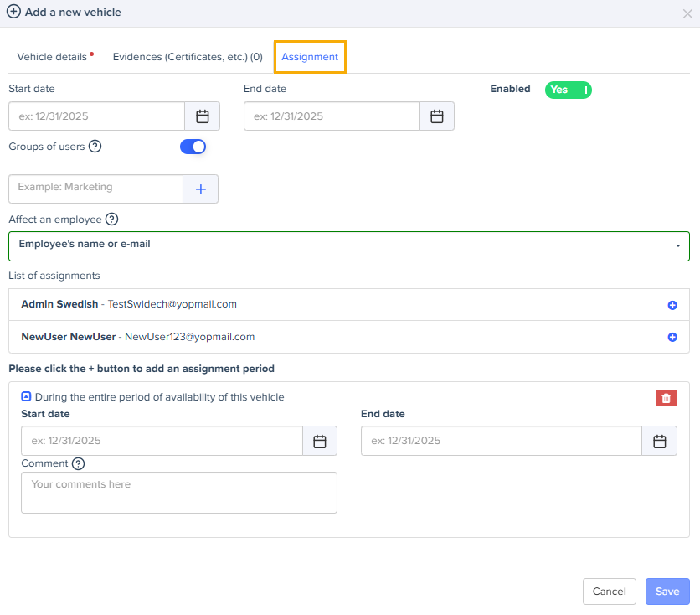Click the Comment help icon

79,463
